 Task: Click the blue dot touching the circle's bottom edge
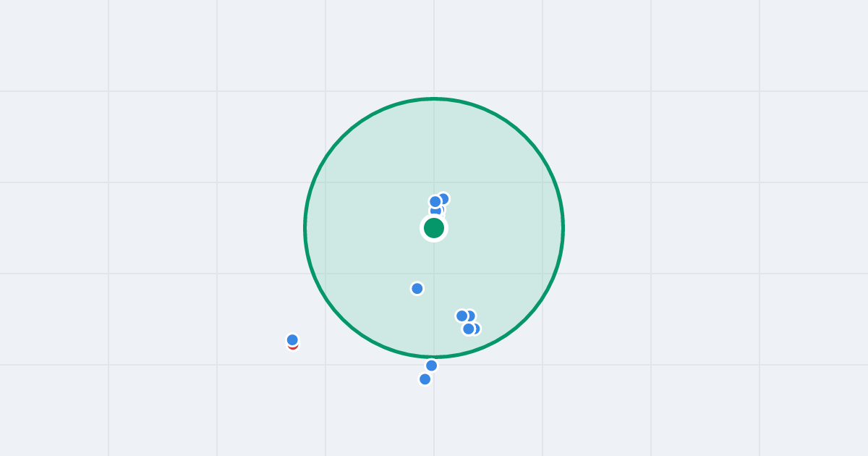(432, 366)
